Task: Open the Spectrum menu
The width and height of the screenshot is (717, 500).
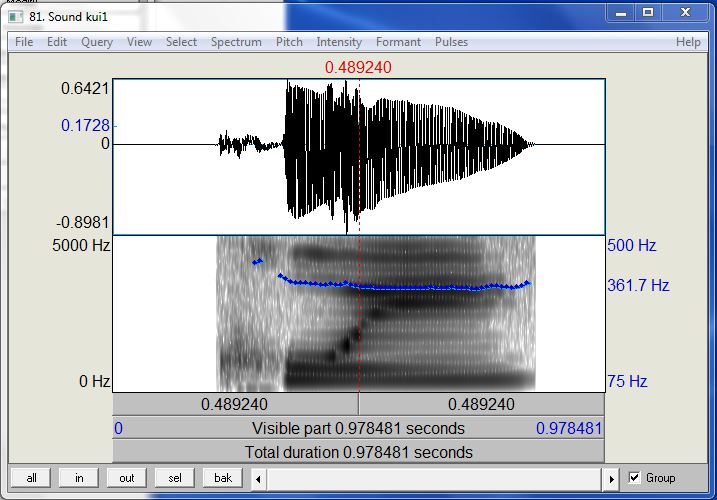Action: 236,42
